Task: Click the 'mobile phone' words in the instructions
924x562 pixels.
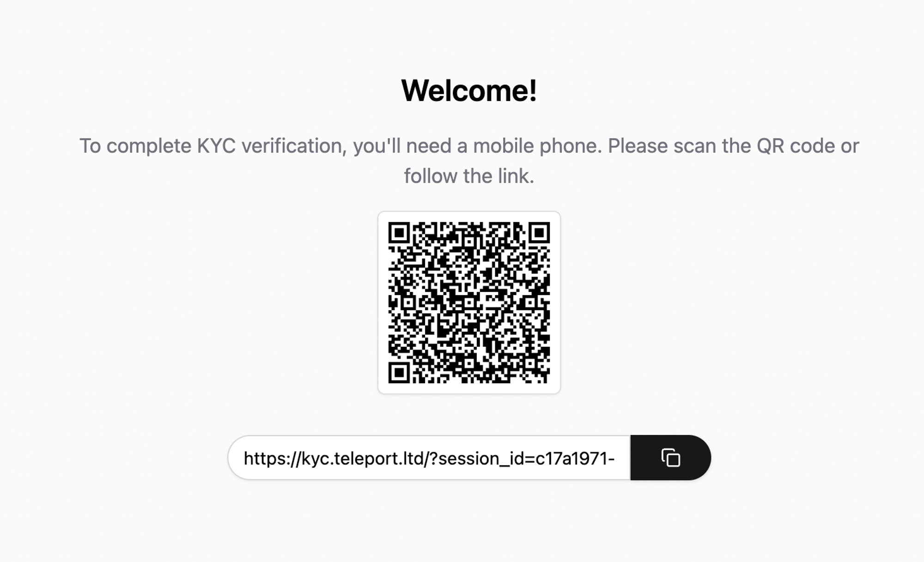Action: [537, 146]
